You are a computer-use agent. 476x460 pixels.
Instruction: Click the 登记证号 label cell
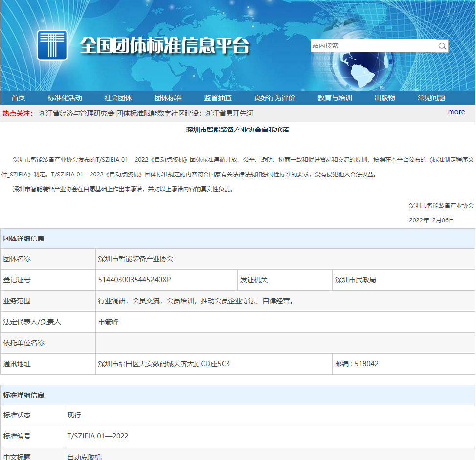click(x=48, y=280)
